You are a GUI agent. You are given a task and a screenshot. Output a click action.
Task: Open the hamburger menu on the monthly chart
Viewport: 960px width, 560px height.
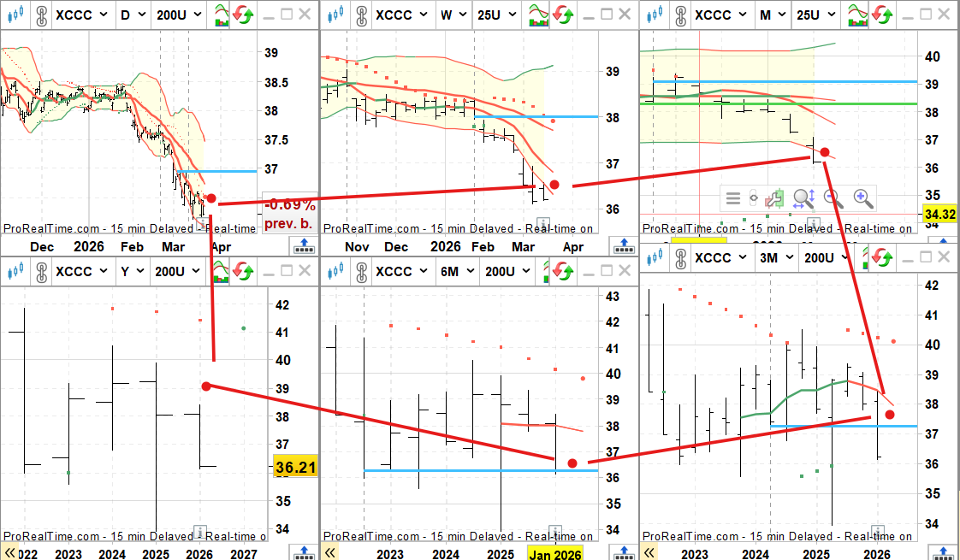tap(733, 198)
